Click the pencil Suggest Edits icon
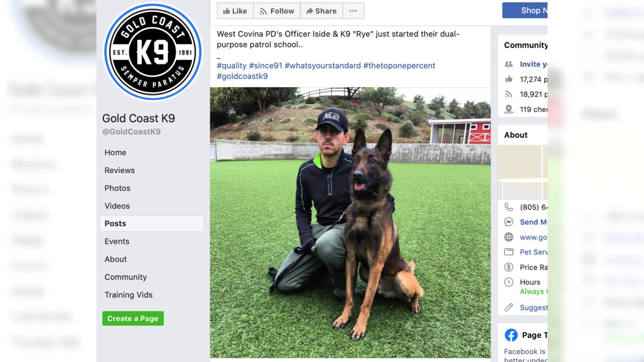The width and height of the screenshot is (644, 362). [509, 307]
